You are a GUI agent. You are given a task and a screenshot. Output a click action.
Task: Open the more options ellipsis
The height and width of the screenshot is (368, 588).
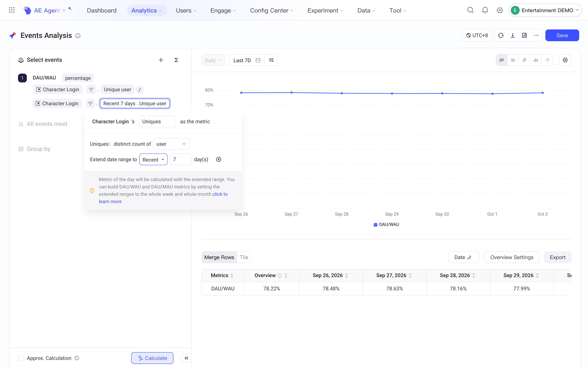coord(536,36)
